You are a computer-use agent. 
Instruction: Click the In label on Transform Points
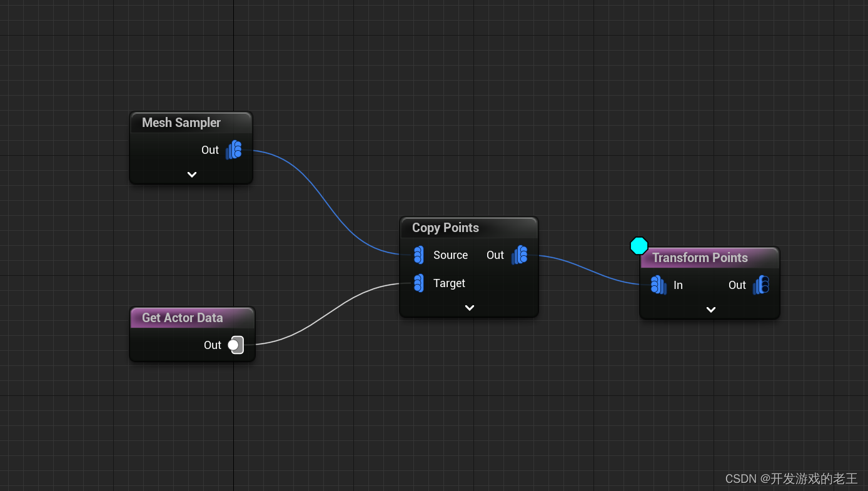click(x=678, y=285)
